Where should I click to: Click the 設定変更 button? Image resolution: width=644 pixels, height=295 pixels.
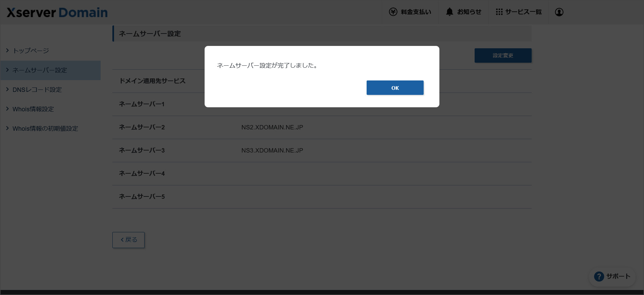coord(503,55)
